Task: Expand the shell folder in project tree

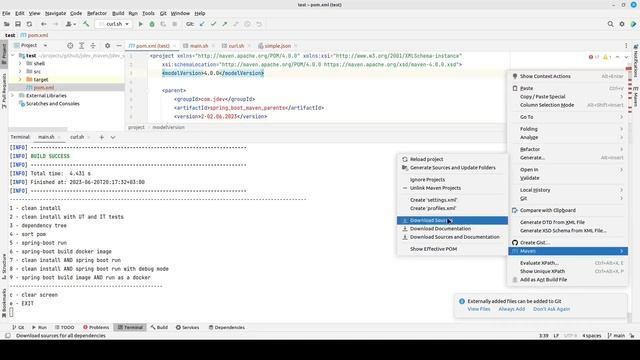Action: (x=20, y=64)
